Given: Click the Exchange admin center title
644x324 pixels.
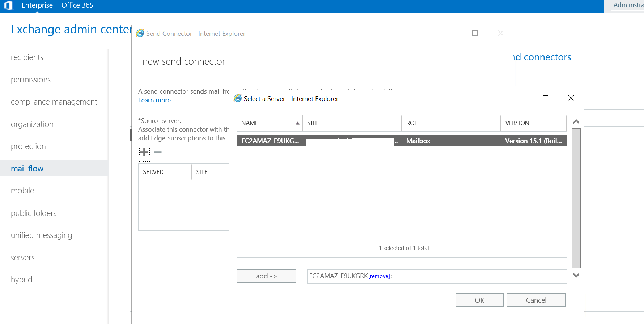Looking at the screenshot, I should tap(71, 29).
